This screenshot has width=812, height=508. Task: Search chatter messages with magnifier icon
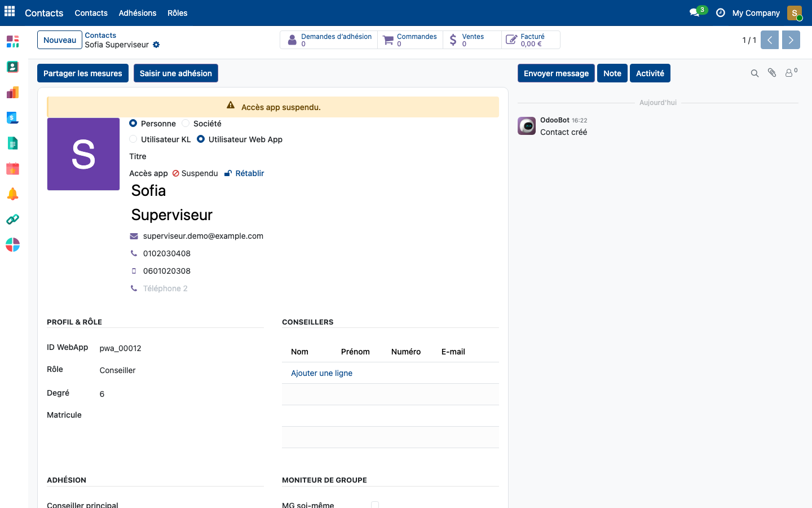click(x=754, y=73)
